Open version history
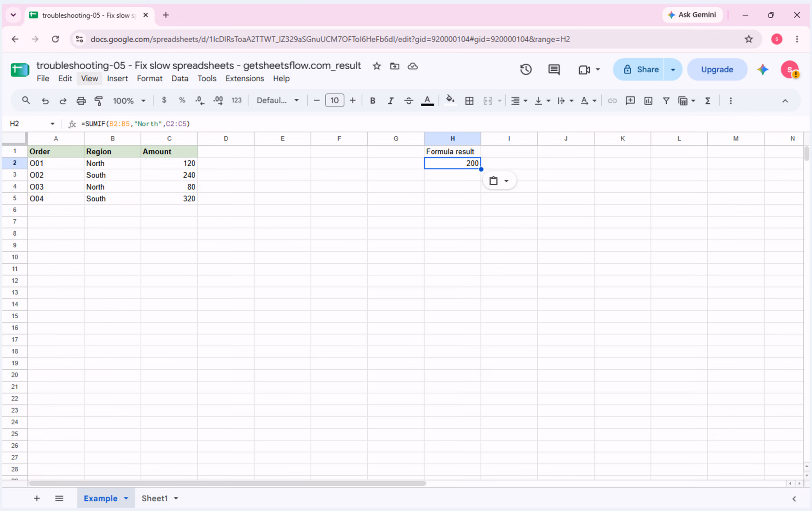The width and height of the screenshot is (812, 511). (x=526, y=70)
